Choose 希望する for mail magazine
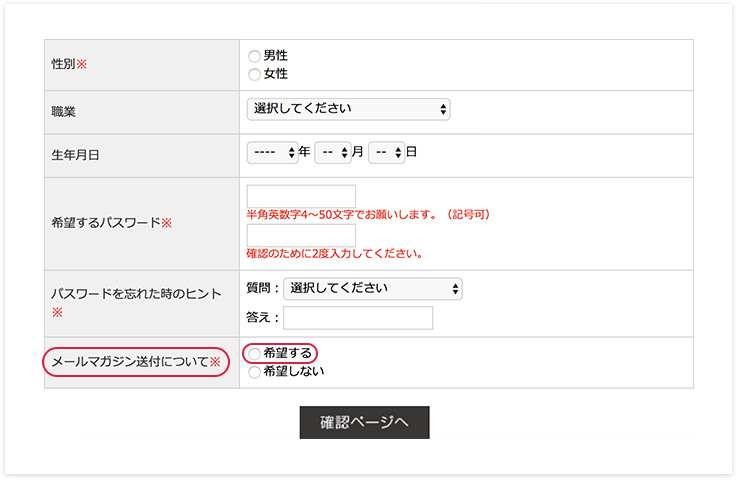Viewport: 737px width, 480px height. pos(254,353)
